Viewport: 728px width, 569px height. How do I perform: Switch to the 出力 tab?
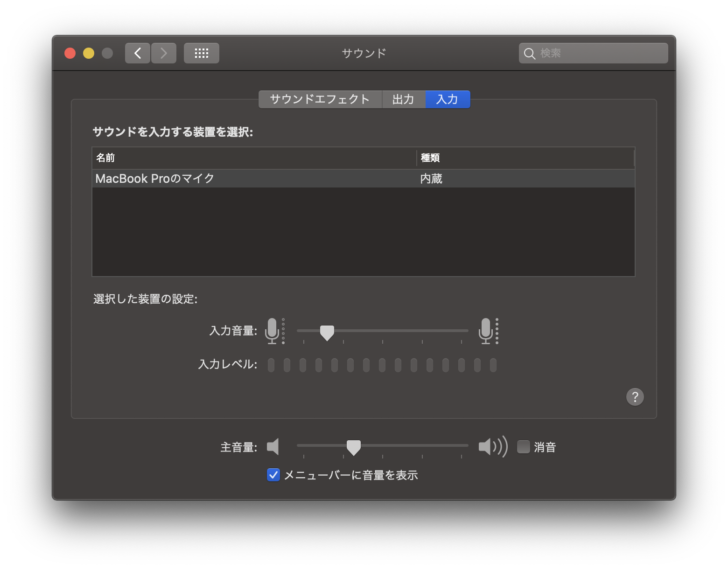pos(403,99)
